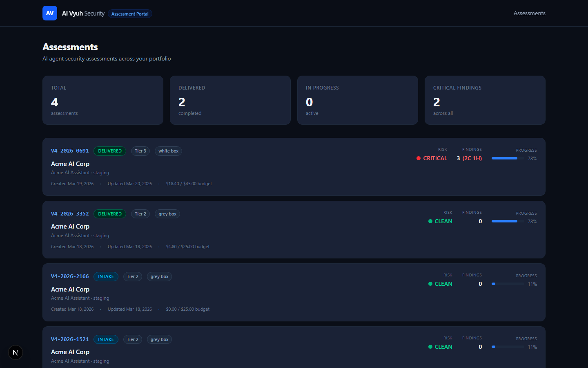Click the 78% progress bar on V4-2026-0691
The width and height of the screenshot is (588, 368).
(x=508, y=158)
